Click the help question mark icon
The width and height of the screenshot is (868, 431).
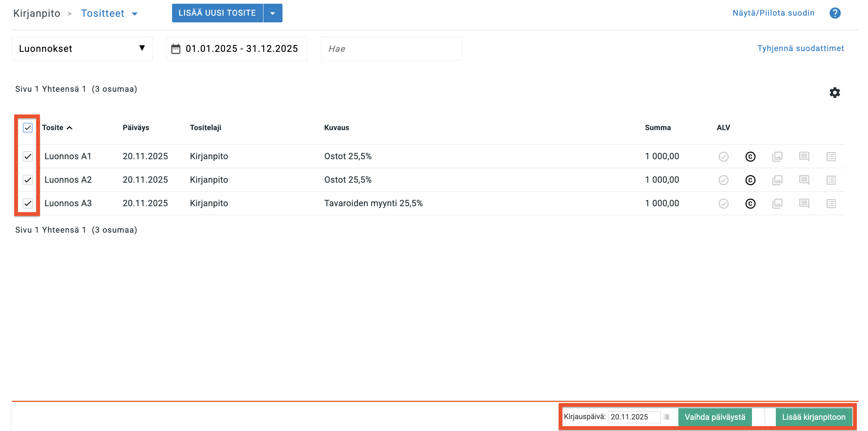click(x=835, y=13)
